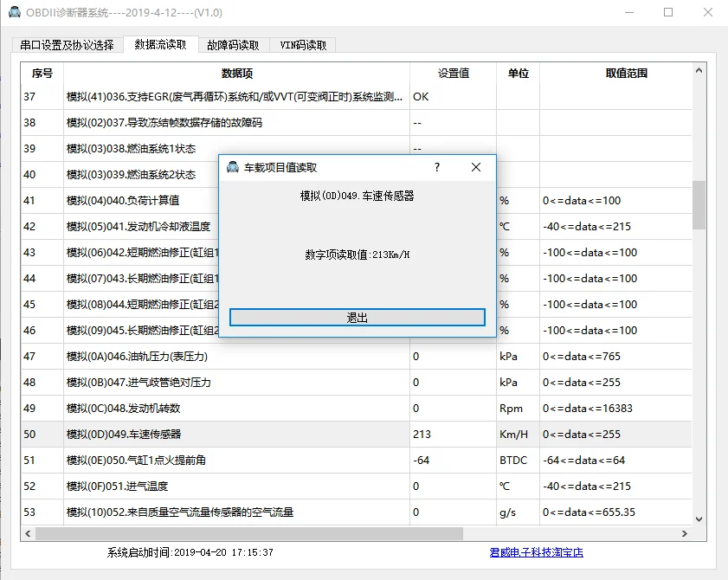This screenshot has width=728, height=580.
Task: Click the 设置值 column header
Action: pos(453,74)
